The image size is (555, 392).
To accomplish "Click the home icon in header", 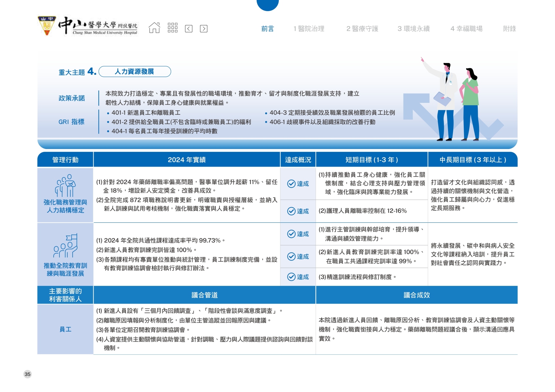I will tap(154, 28).
